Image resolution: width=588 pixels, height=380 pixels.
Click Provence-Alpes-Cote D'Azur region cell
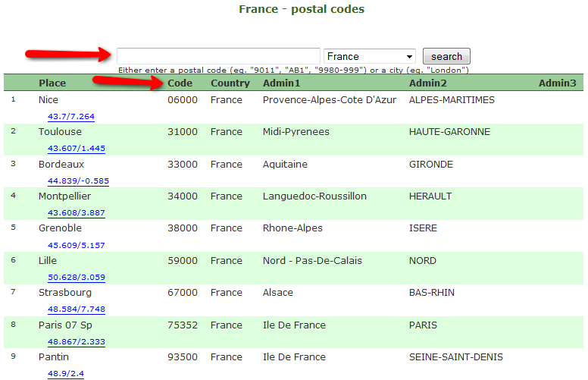point(330,100)
